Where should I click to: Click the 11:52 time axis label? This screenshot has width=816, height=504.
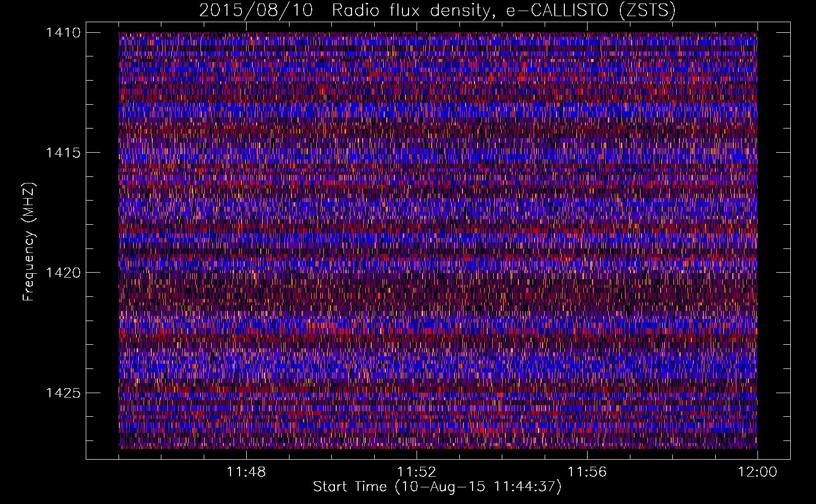coord(417,472)
